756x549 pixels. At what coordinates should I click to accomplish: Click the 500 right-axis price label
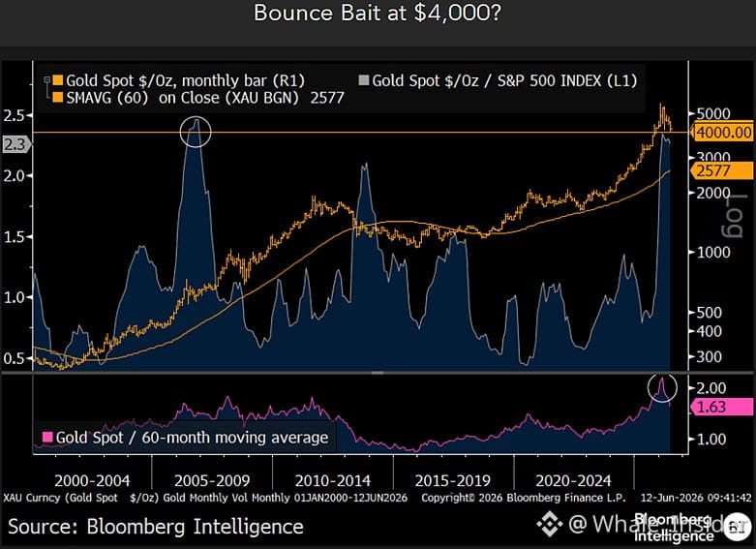coord(710,313)
